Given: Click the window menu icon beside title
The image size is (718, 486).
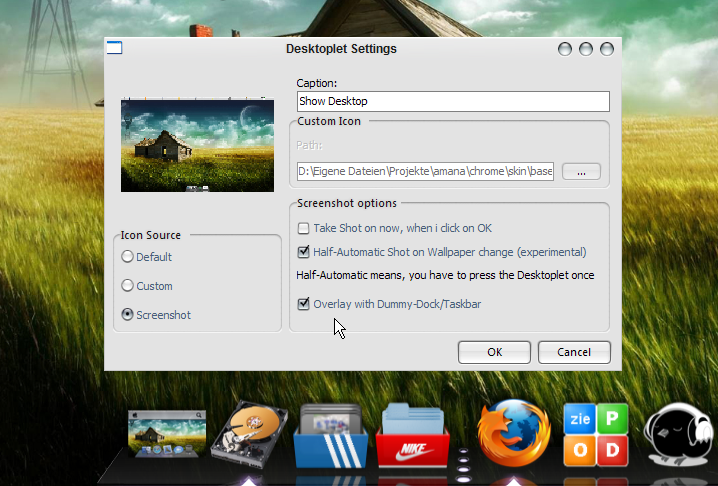Looking at the screenshot, I should point(114,48).
